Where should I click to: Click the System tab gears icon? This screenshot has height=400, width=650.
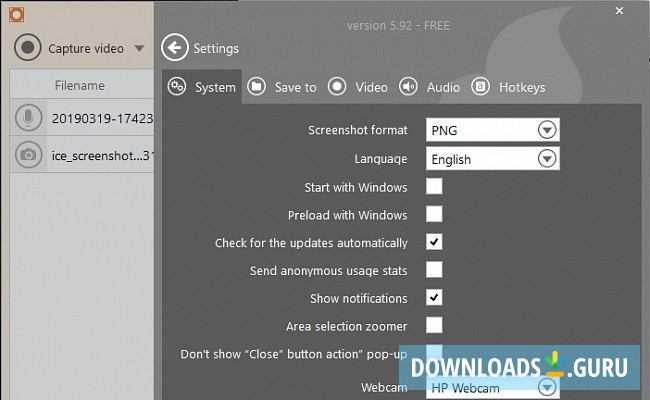pos(177,87)
